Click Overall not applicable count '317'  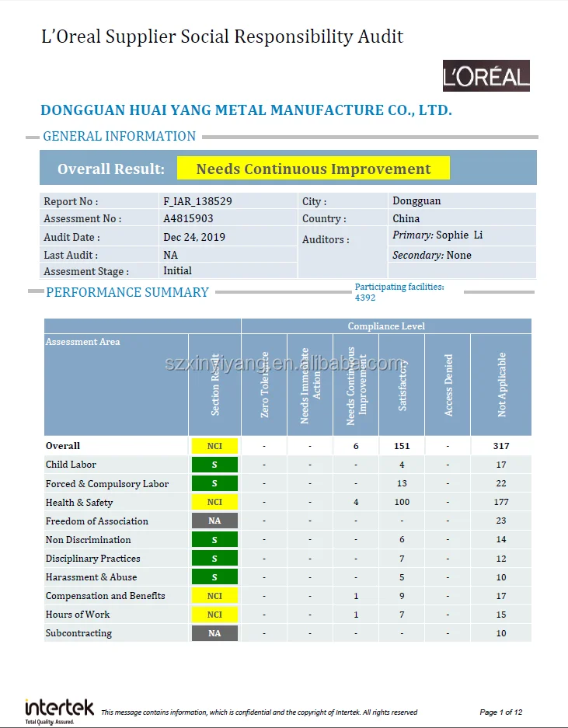[501, 446]
